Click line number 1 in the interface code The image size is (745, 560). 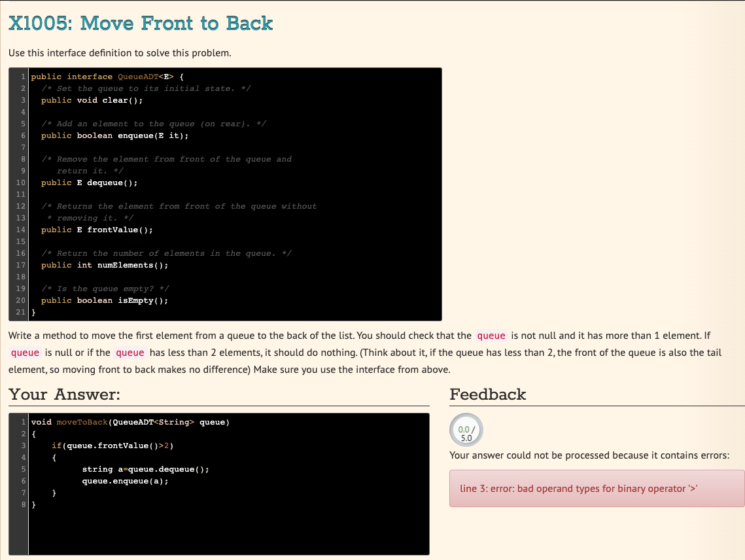tap(23, 77)
